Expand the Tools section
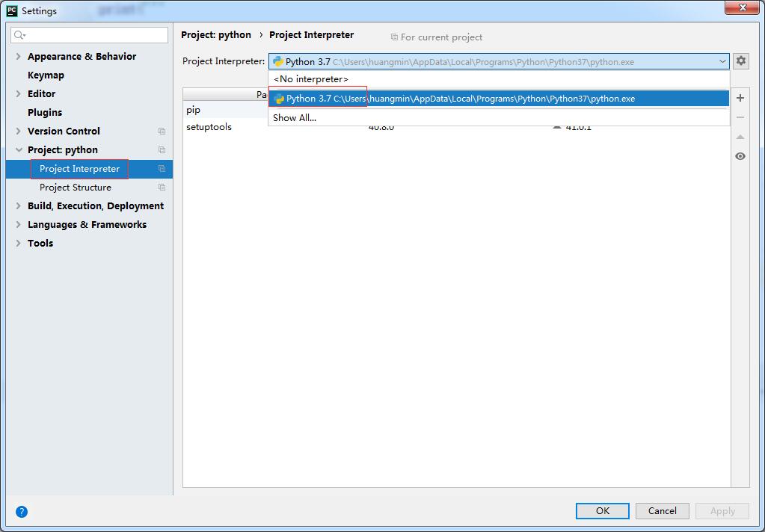Image resolution: width=765 pixels, height=532 pixels. (x=19, y=244)
